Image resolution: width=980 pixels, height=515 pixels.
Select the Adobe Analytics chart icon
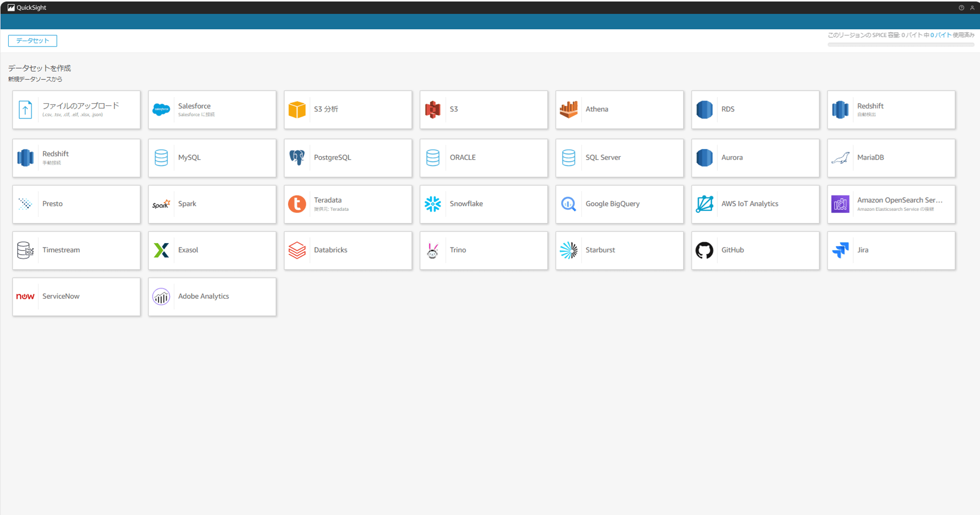pos(161,296)
